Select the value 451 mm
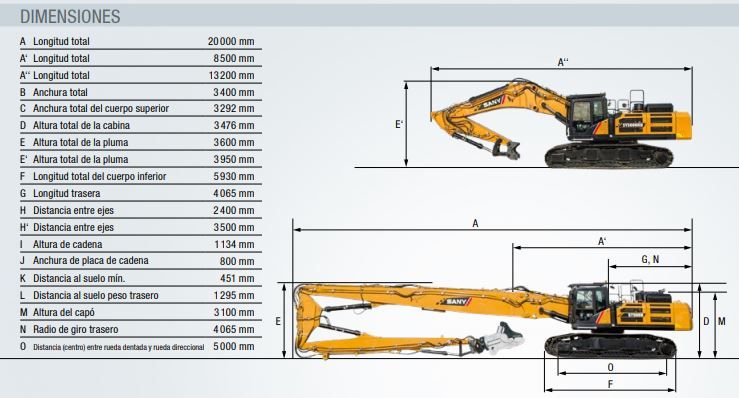739x398 pixels. pos(237,278)
